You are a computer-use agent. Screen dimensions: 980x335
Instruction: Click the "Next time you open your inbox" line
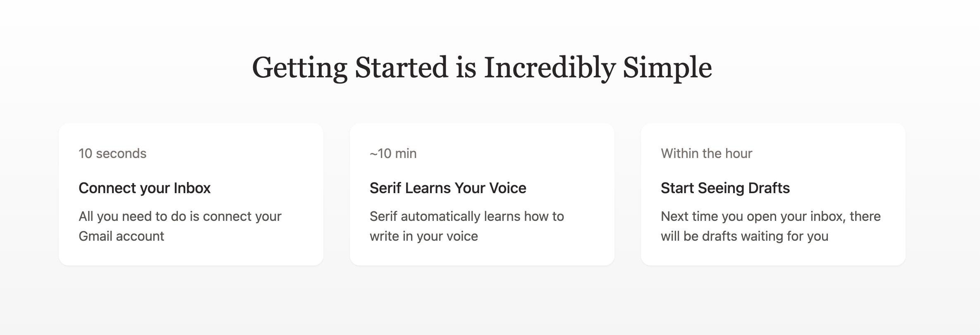point(770,216)
